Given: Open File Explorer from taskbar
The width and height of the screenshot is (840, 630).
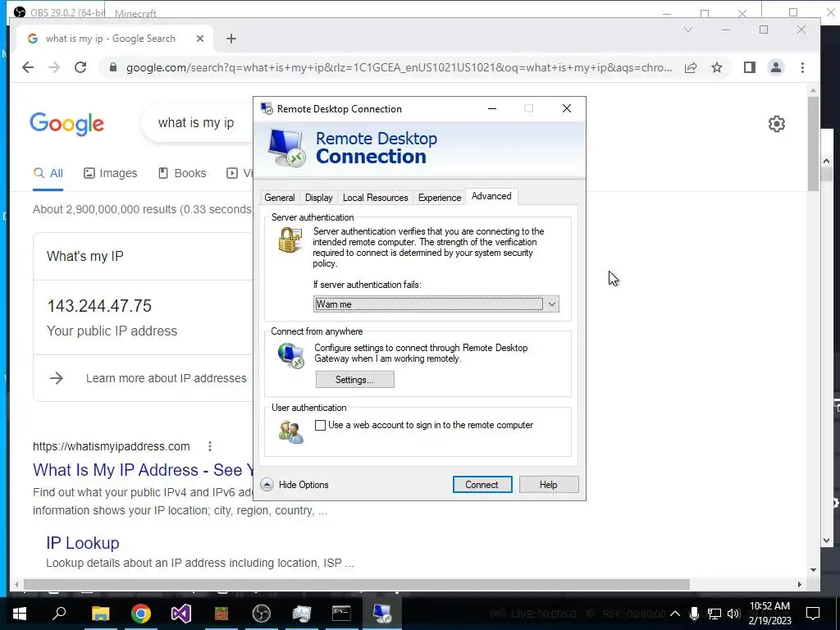Looking at the screenshot, I should 100,614.
